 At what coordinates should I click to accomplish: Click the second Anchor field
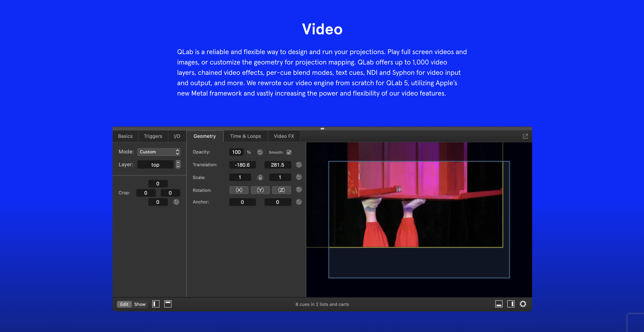pos(277,202)
